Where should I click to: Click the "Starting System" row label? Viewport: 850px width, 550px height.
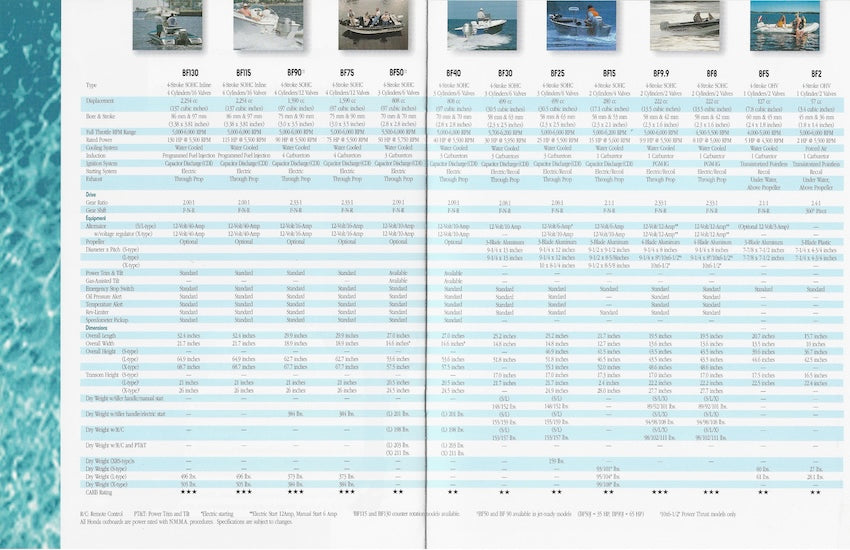click(x=101, y=171)
